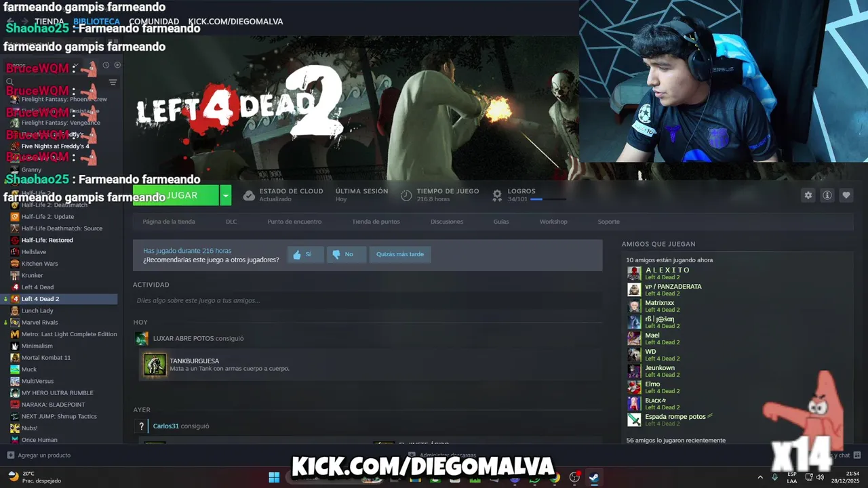Open the Soporte tab

click(x=608, y=222)
